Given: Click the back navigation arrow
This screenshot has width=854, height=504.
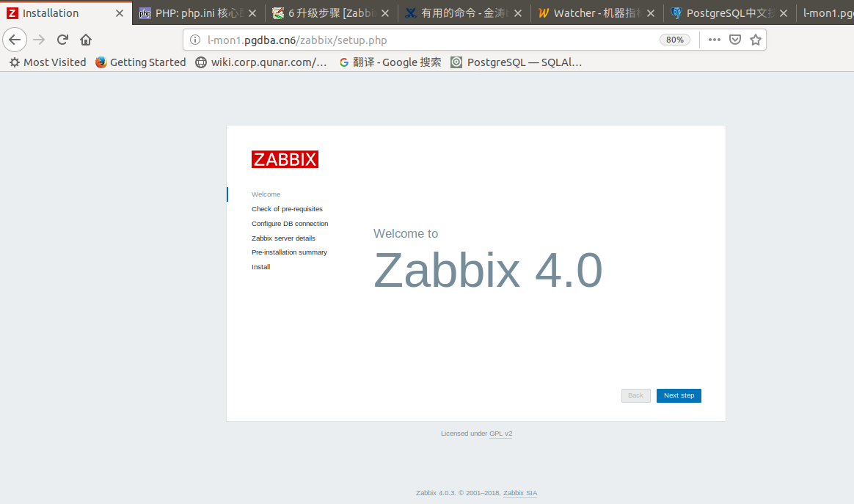Looking at the screenshot, I should coord(15,39).
